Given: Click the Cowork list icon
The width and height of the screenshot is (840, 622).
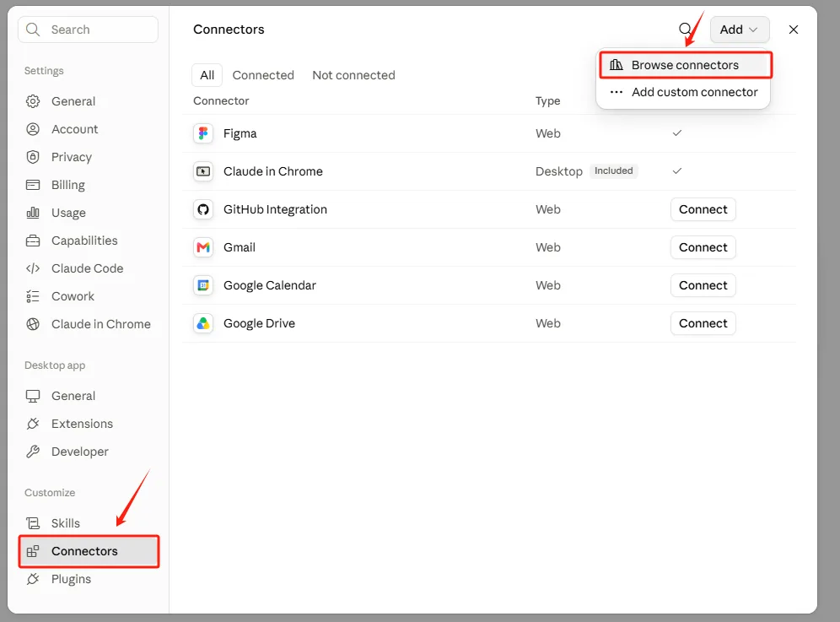Looking at the screenshot, I should 33,296.
